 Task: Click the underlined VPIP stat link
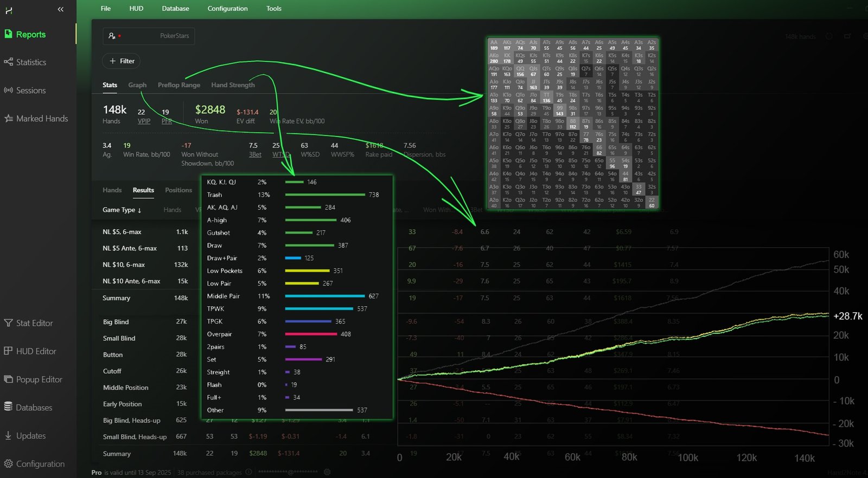click(x=144, y=121)
